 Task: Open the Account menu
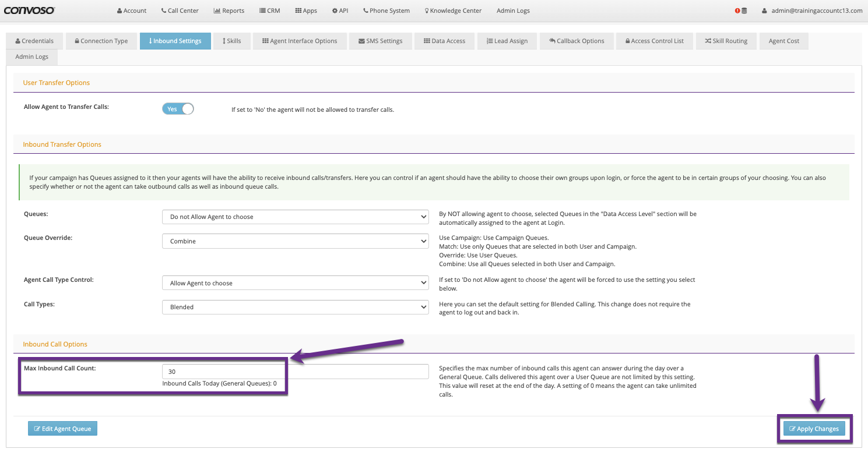[132, 10]
